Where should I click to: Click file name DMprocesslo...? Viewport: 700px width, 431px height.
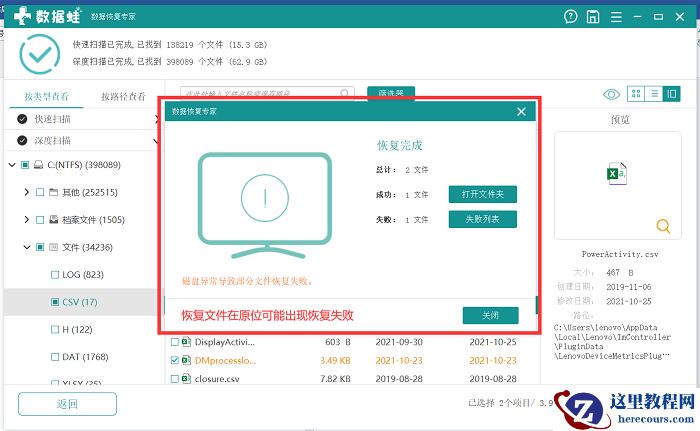[x=225, y=360]
